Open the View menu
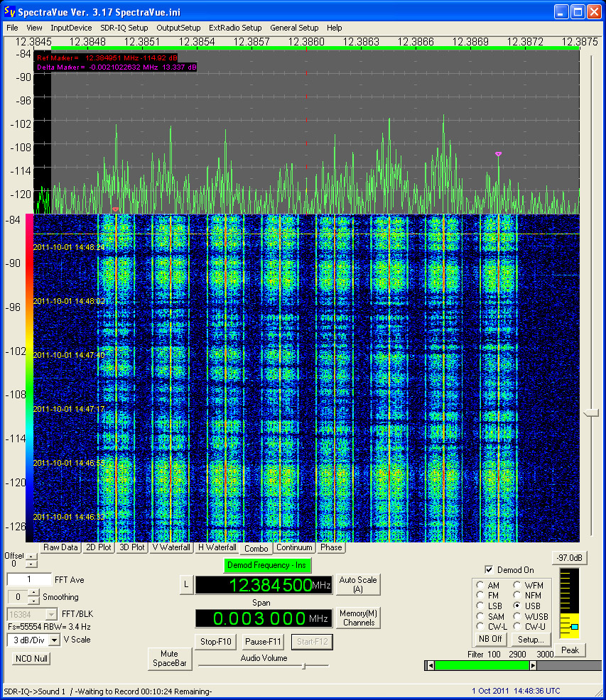Image resolution: width=606 pixels, height=700 pixels. tap(34, 28)
